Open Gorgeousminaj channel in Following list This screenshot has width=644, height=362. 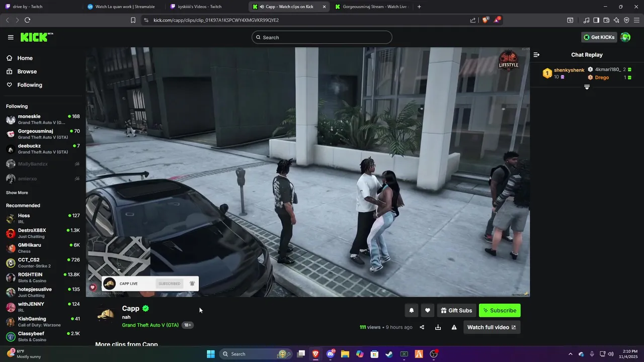coord(43,134)
